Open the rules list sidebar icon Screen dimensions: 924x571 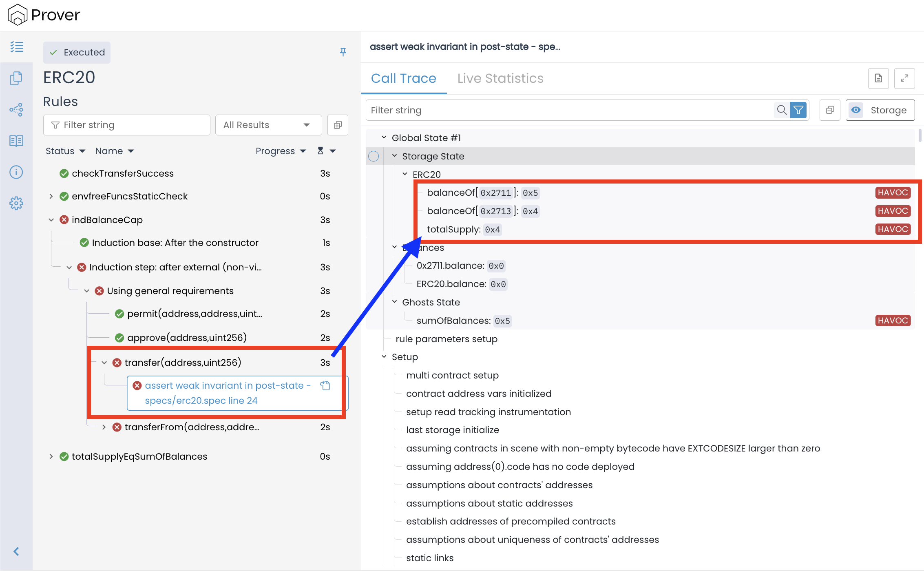point(16,47)
